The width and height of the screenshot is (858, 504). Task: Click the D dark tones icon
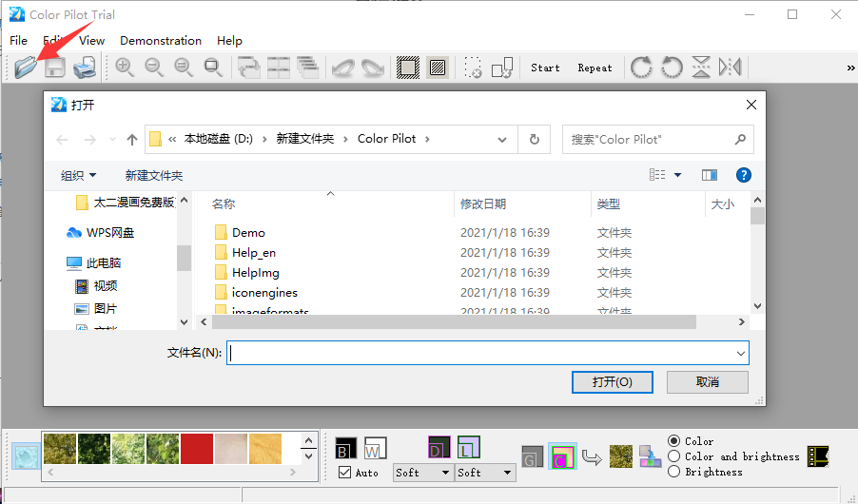(439, 447)
